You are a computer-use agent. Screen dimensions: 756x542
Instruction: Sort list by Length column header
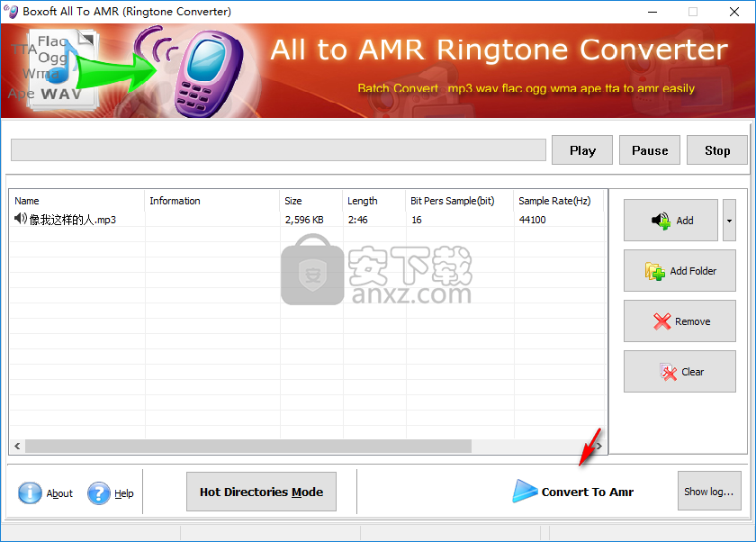tap(374, 201)
